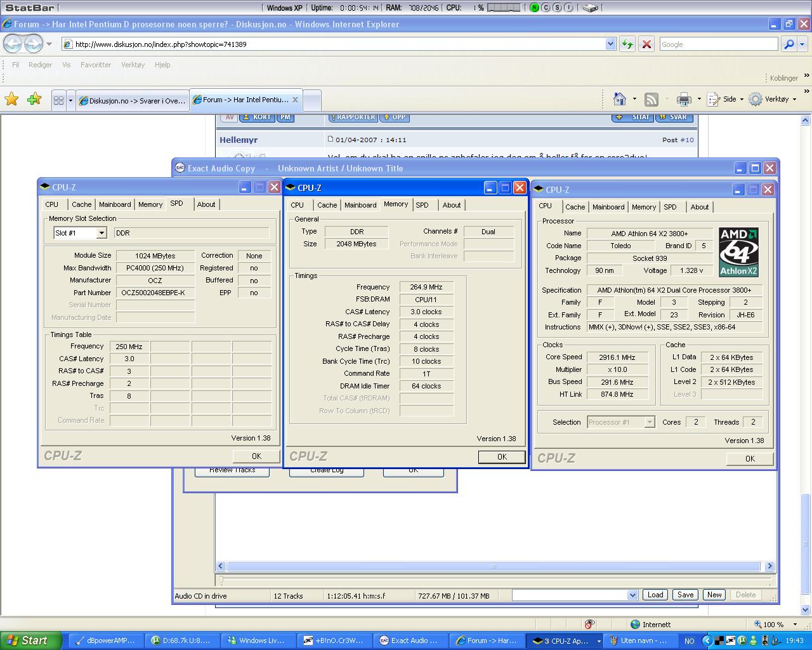Click the RSS feeds icon
This screenshot has height=650, width=812.
pyautogui.click(x=652, y=99)
